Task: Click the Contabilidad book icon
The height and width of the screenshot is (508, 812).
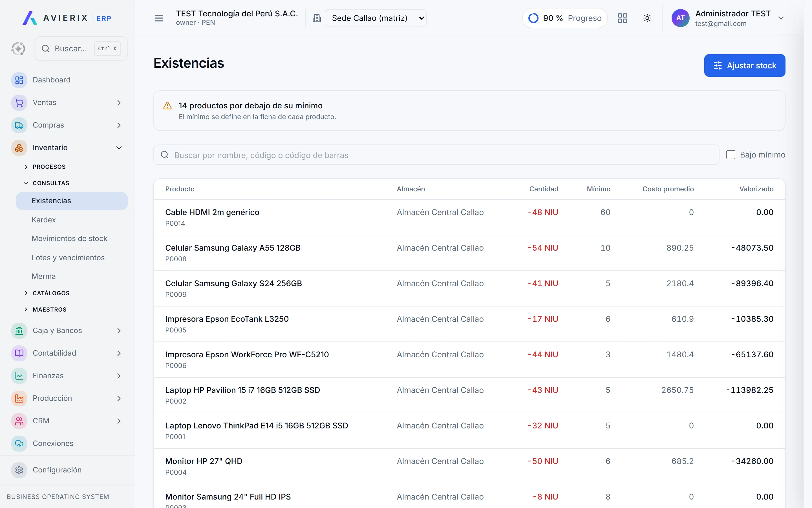Action: pos(19,353)
